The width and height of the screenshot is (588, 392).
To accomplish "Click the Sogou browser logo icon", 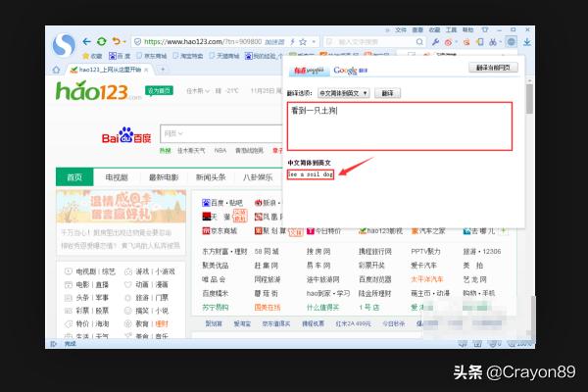I will tap(64, 45).
